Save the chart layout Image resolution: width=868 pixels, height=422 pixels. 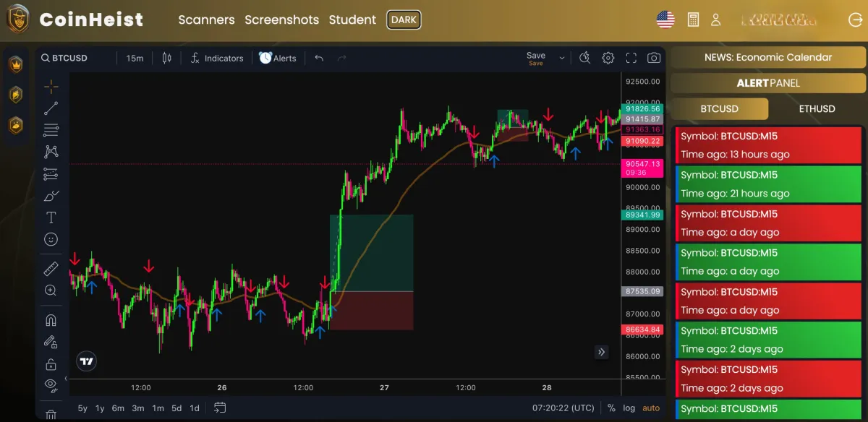click(536, 59)
